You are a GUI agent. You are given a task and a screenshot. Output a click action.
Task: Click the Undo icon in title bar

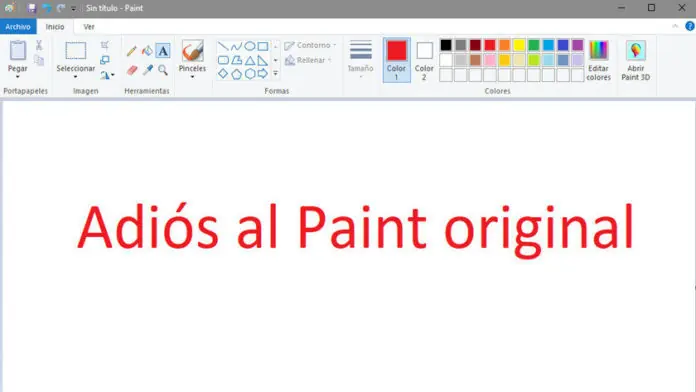click(x=47, y=8)
